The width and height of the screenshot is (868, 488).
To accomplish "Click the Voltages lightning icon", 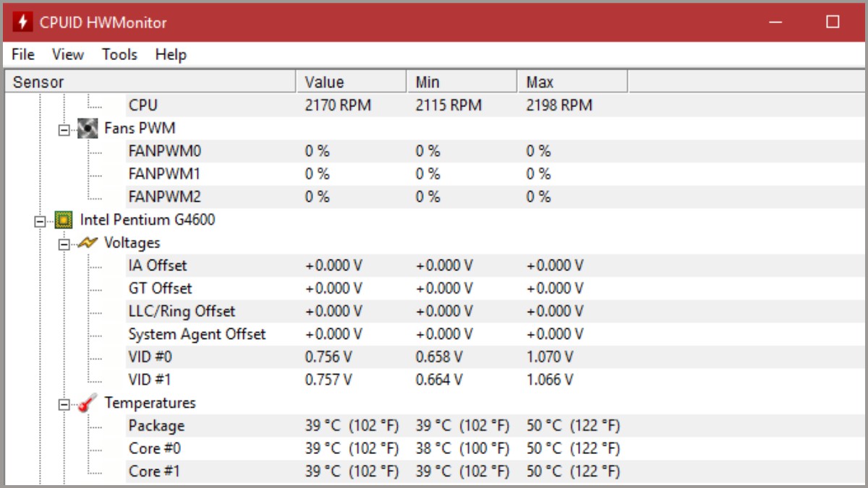I will point(88,243).
